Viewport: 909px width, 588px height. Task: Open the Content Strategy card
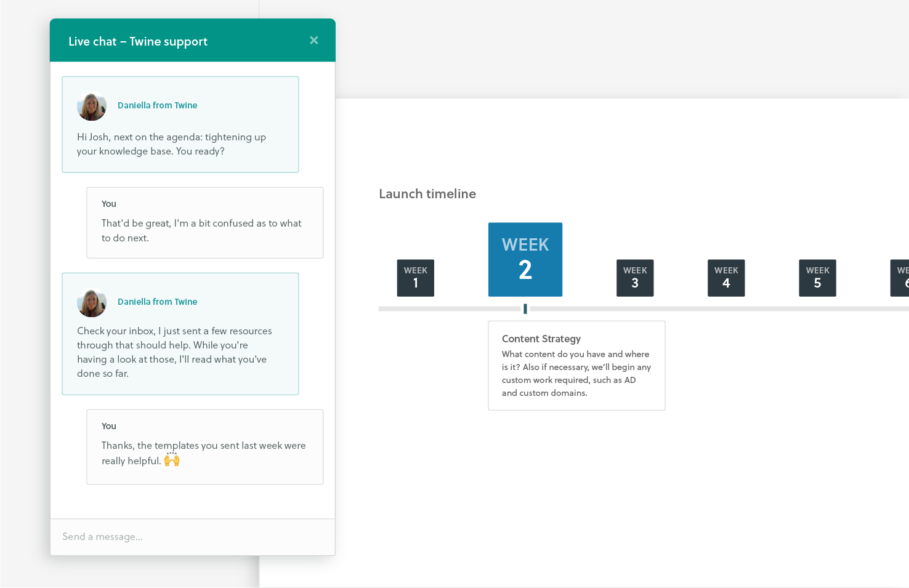pos(576,365)
